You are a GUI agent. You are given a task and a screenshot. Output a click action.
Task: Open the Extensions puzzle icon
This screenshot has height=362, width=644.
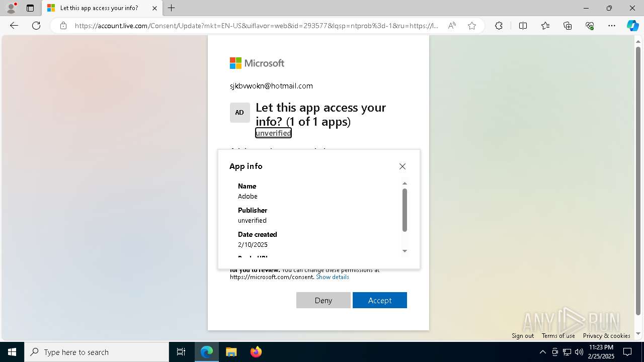point(499,26)
